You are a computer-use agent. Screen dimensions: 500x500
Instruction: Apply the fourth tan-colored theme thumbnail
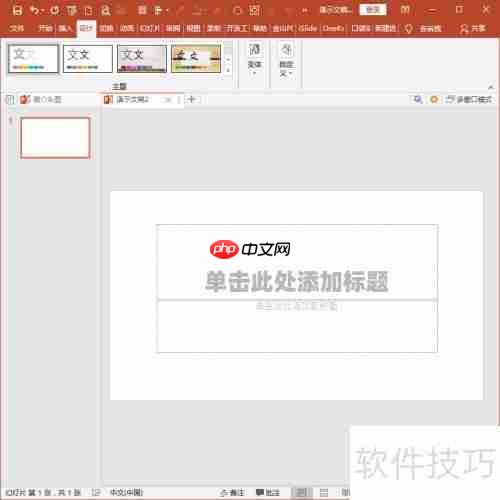196,59
